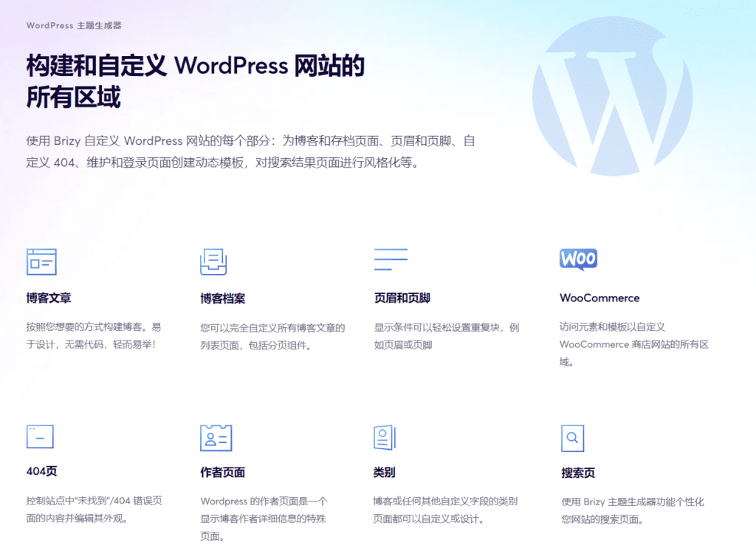The image size is (756, 551).
Task: Click description 博客或任何其他自定义字段的类别
Action: pyautogui.click(x=445, y=510)
